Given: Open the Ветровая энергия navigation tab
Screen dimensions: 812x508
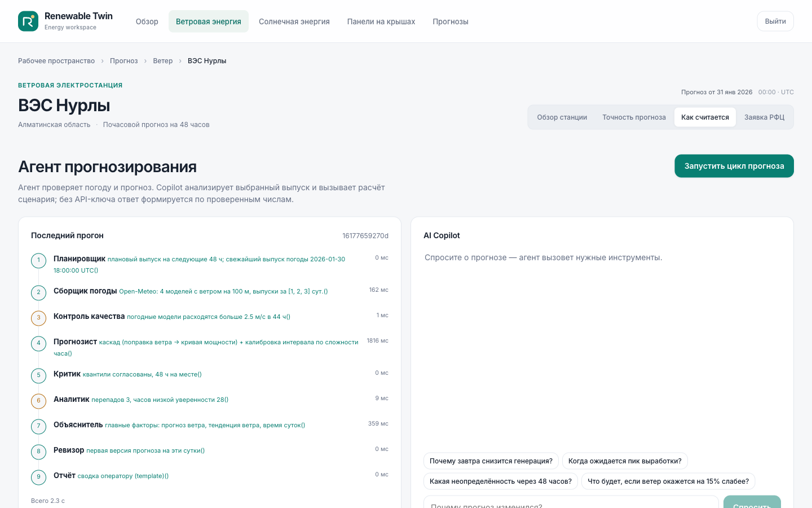Looking at the screenshot, I should pyautogui.click(x=209, y=21).
